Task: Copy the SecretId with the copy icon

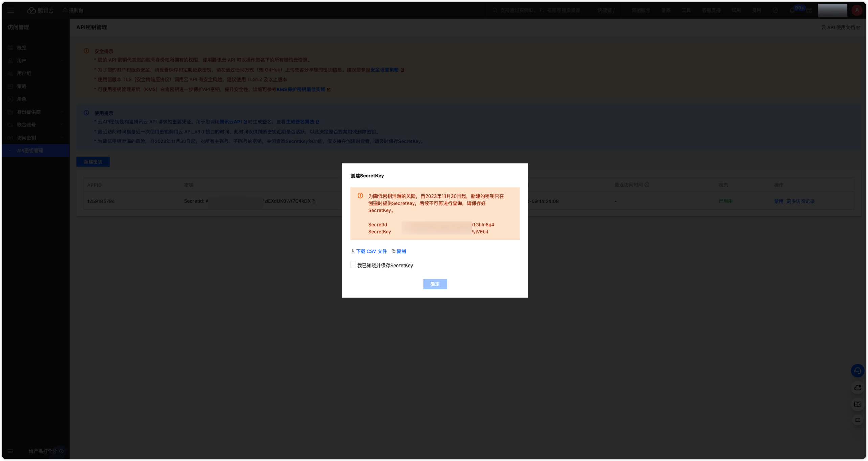Action: click(314, 201)
